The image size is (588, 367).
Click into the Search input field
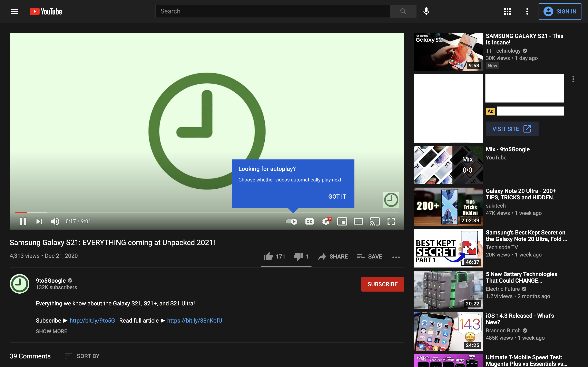(272, 11)
